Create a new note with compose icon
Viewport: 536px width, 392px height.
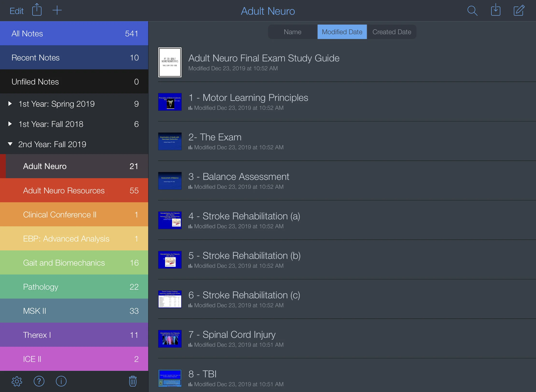(519, 11)
